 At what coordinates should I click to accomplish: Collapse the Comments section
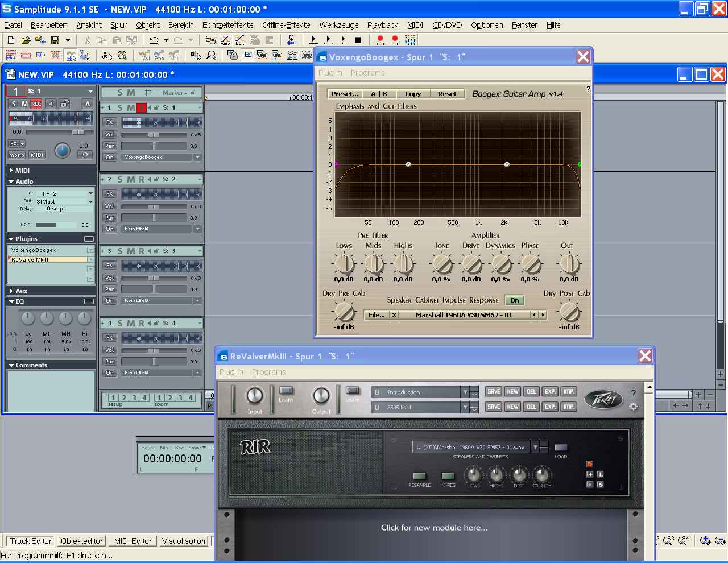[11, 365]
